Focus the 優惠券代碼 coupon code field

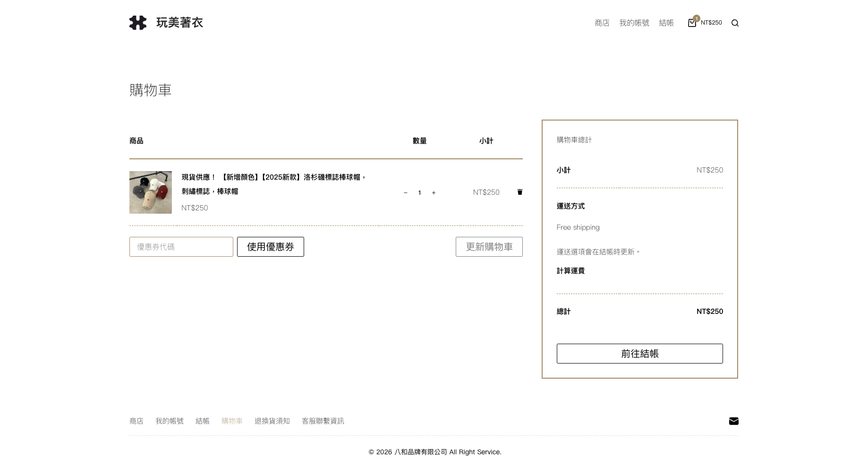tap(181, 247)
